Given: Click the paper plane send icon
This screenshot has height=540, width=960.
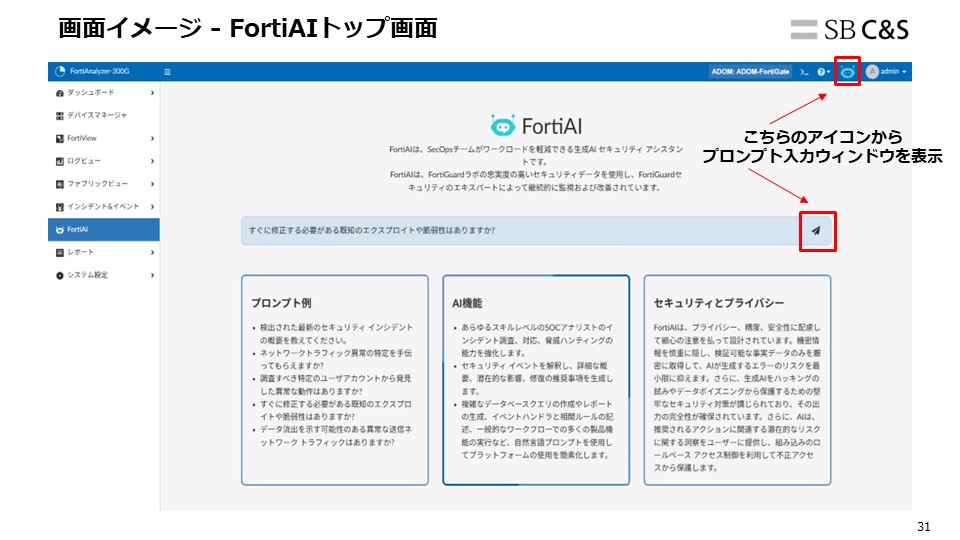Looking at the screenshot, I should (816, 230).
